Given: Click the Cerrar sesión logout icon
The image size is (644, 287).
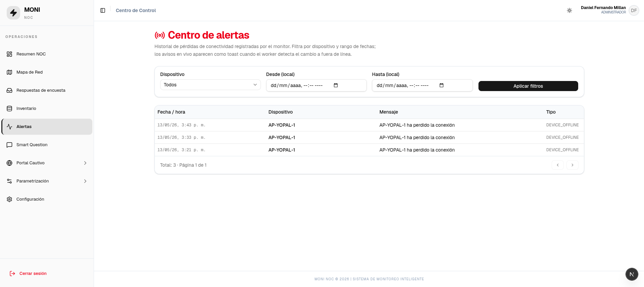Looking at the screenshot, I should 12,274.
